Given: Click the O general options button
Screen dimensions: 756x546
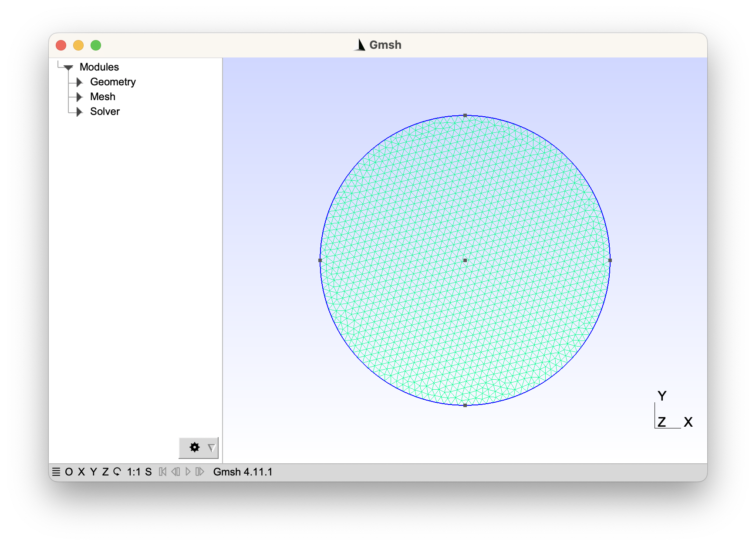Looking at the screenshot, I should click(69, 472).
